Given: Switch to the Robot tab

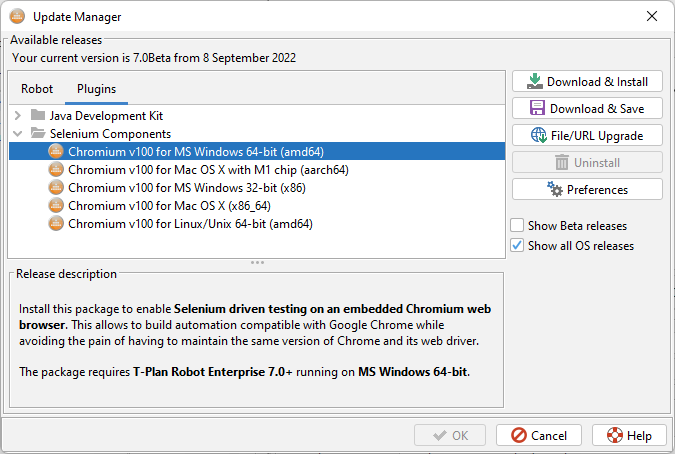Looking at the screenshot, I should [37, 89].
